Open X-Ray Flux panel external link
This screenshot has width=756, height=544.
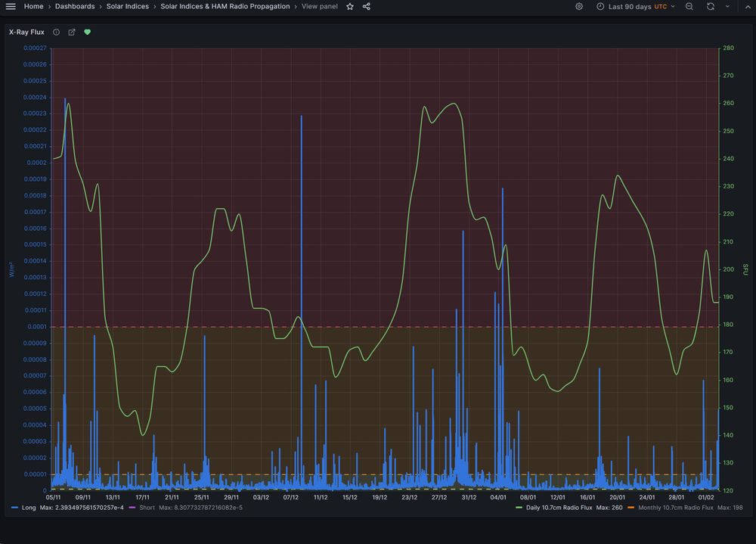click(72, 32)
